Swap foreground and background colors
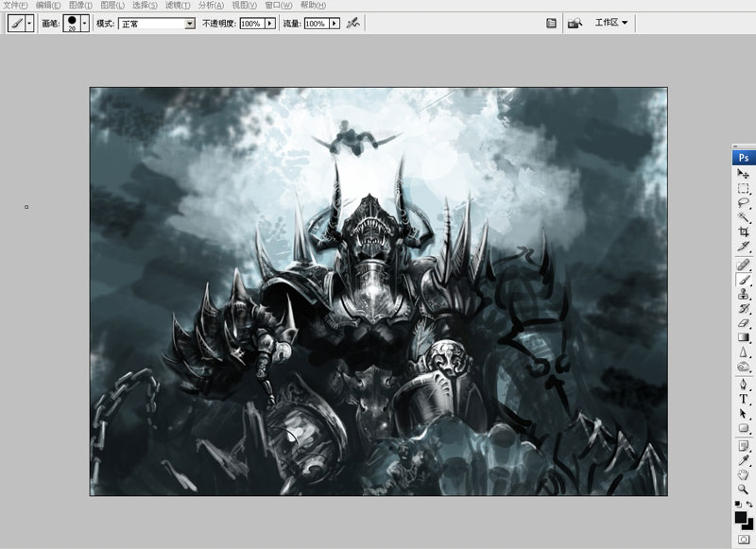Image resolution: width=756 pixels, height=549 pixels. [749, 505]
